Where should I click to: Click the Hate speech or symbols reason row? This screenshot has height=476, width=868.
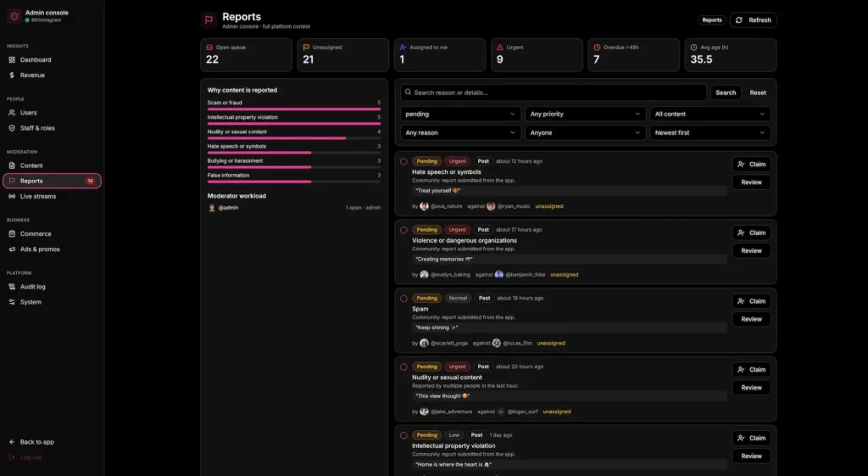294,149
